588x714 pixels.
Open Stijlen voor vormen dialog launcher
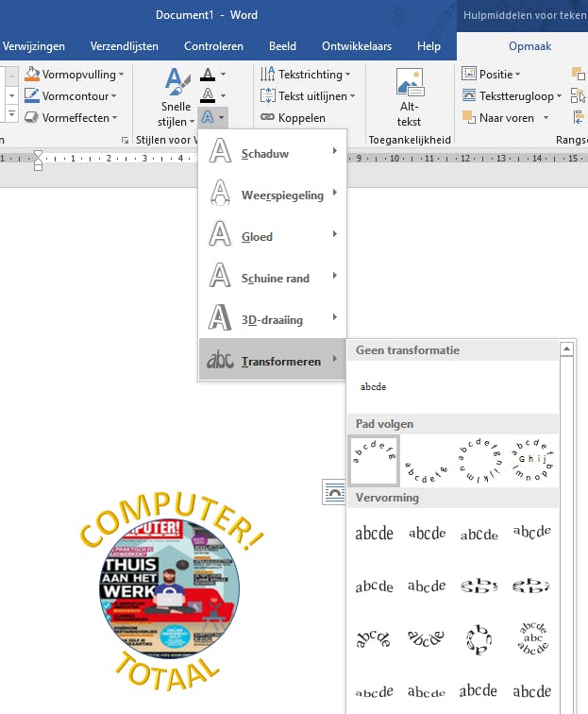pyautogui.click(x=125, y=140)
